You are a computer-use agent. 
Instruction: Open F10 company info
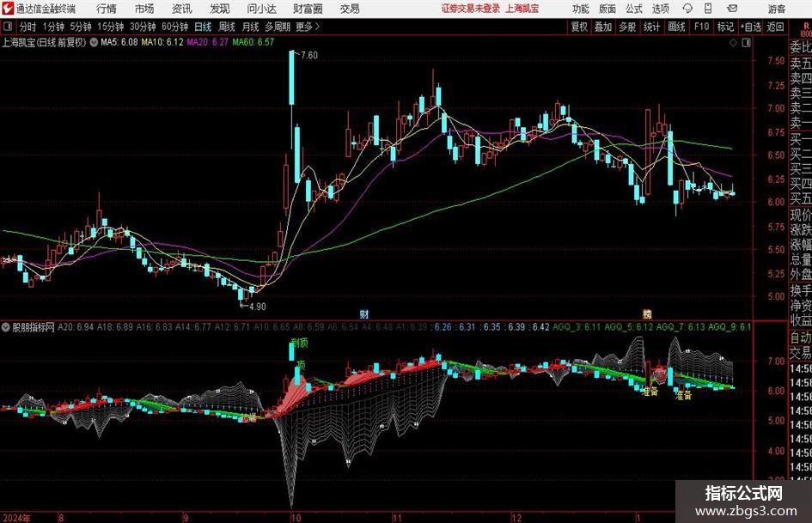coord(702,27)
